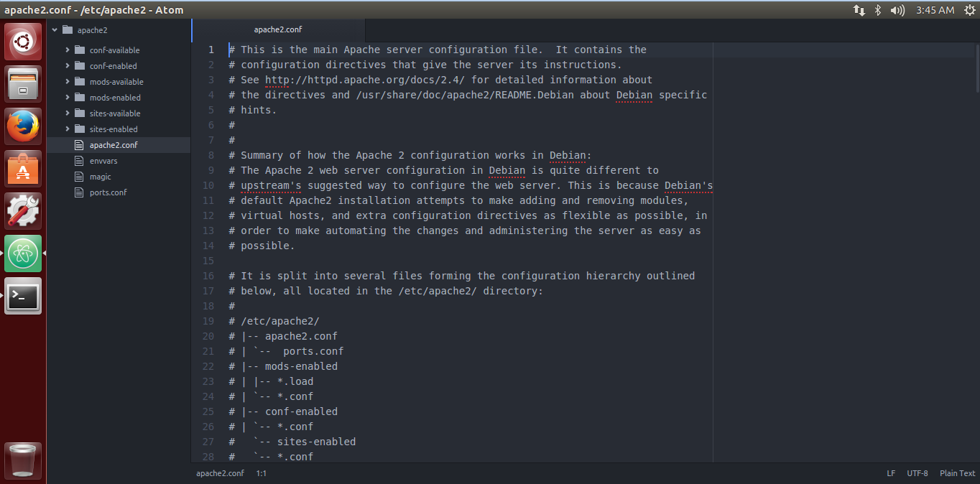Open the Trash in the launcher
The height and width of the screenshot is (484, 980).
tap(23, 460)
